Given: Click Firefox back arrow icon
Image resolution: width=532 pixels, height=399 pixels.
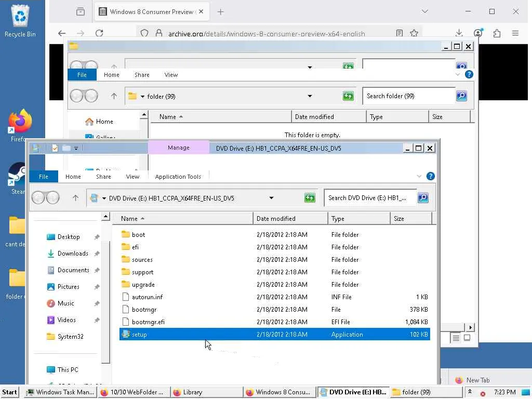Looking at the screenshot, I should coord(62,33).
